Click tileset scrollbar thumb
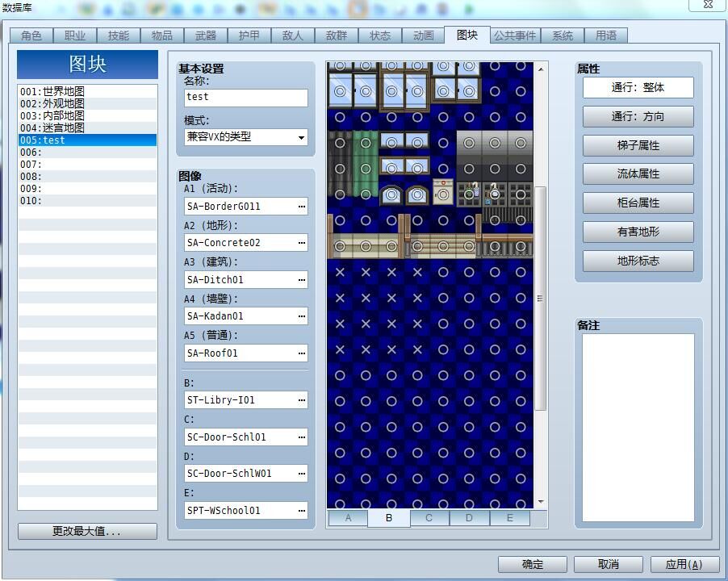728x581 pixels. (x=540, y=299)
